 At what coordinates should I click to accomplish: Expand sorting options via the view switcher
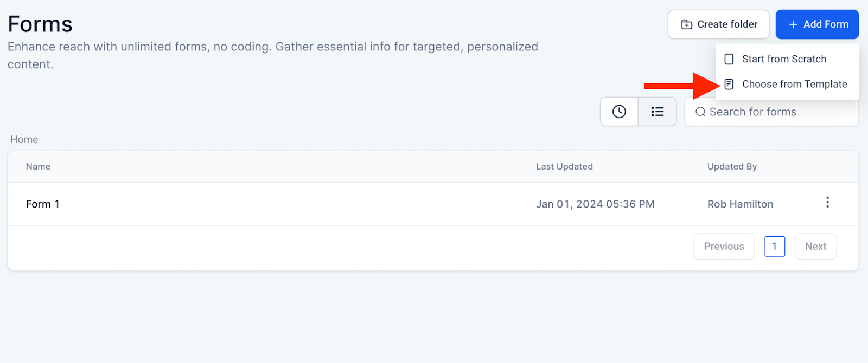[x=637, y=112]
